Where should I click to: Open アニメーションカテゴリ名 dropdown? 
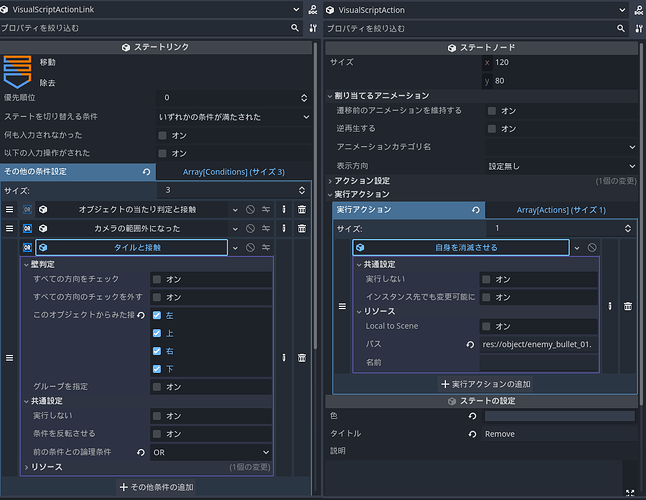pyautogui.click(x=561, y=147)
